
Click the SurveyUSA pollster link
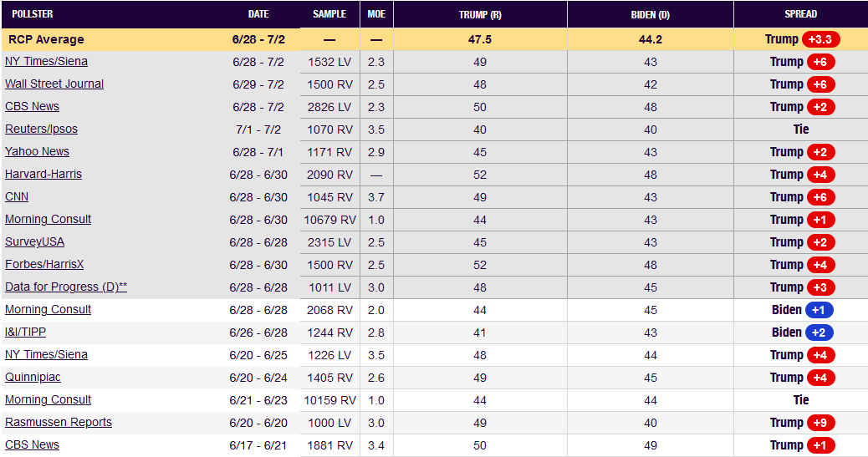click(x=34, y=241)
